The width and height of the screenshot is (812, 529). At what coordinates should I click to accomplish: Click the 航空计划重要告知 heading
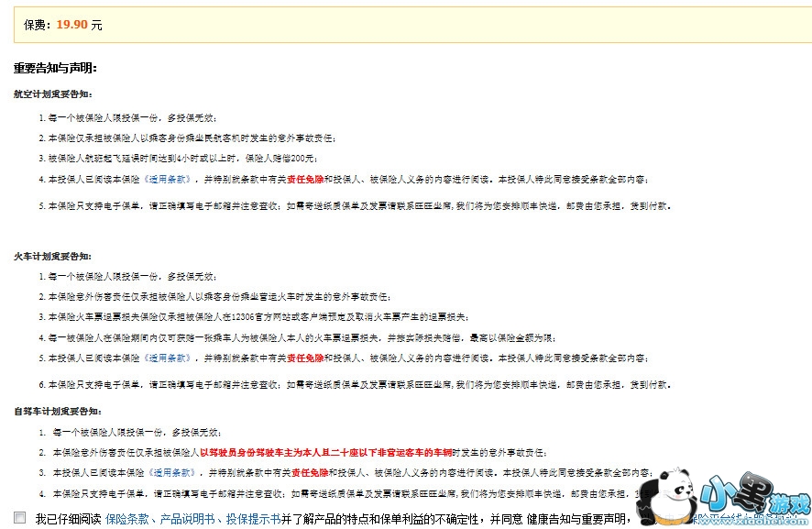tap(53, 94)
